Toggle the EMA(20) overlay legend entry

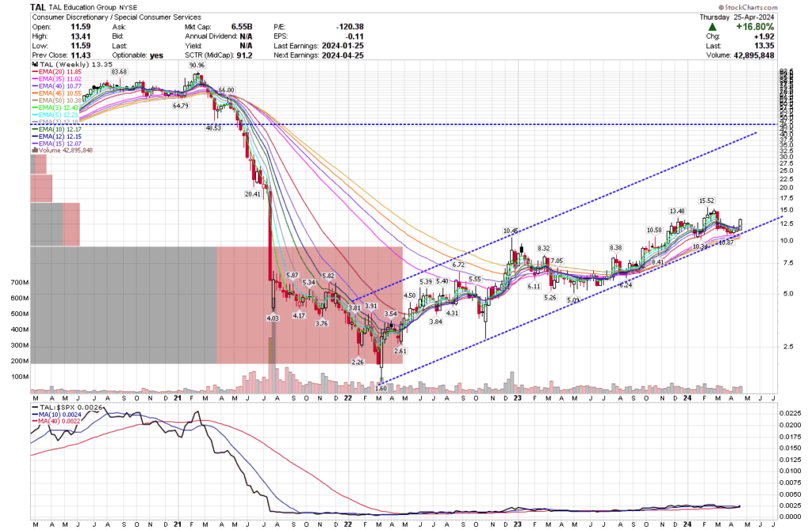(56, 71)
